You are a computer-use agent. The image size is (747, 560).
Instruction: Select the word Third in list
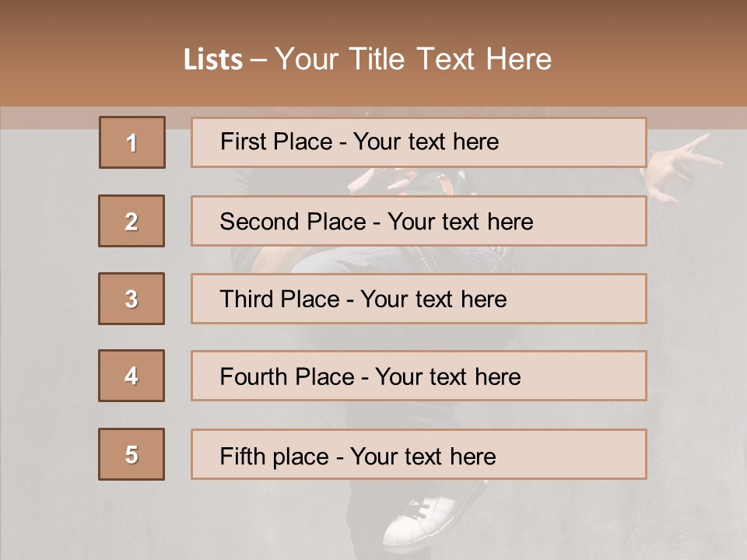[x=247, y=299]
